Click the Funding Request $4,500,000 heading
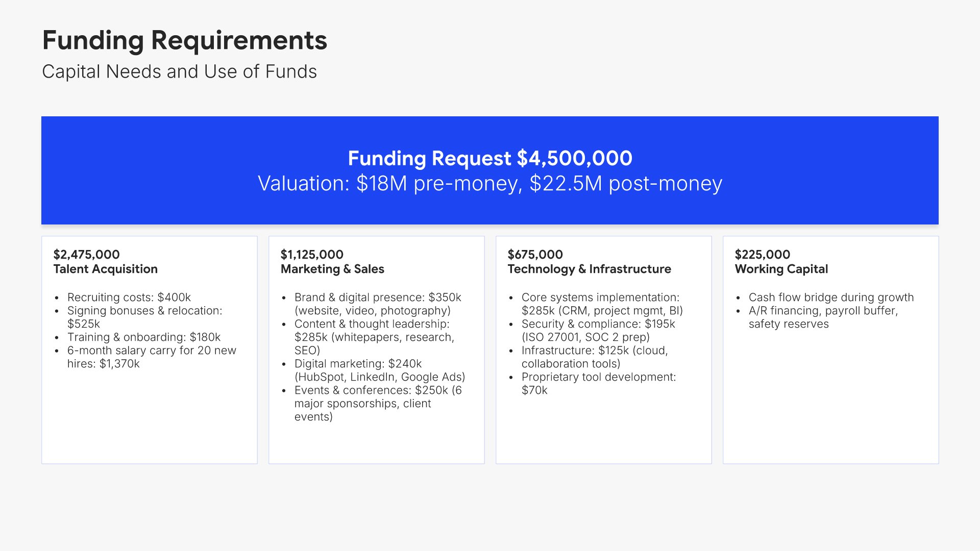Viewport: 980px width, 551px height. coord(489,158)
